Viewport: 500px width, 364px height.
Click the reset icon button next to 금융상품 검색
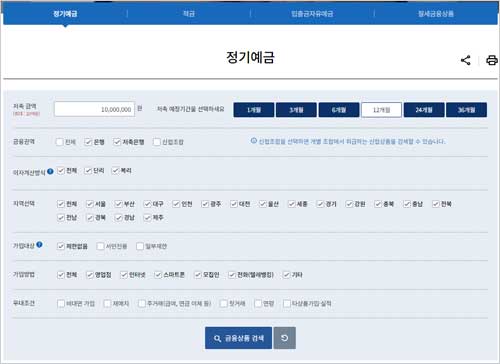(285, 338)
